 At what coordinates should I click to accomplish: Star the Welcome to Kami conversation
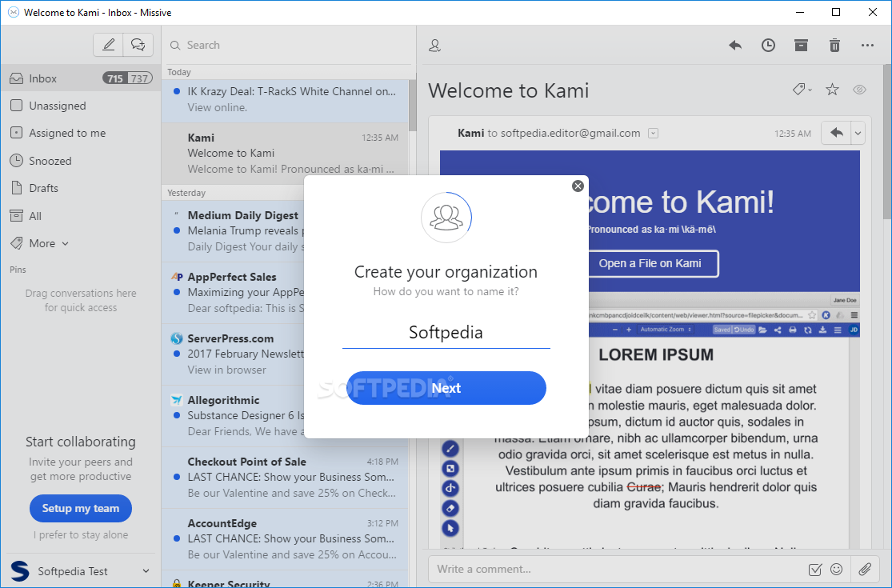pos(832,90)
